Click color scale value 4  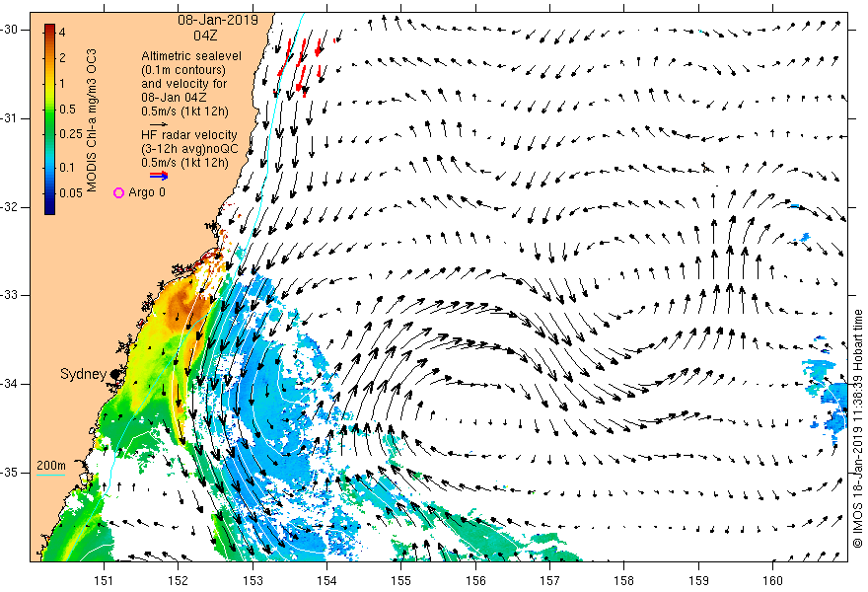pos(62,33)
